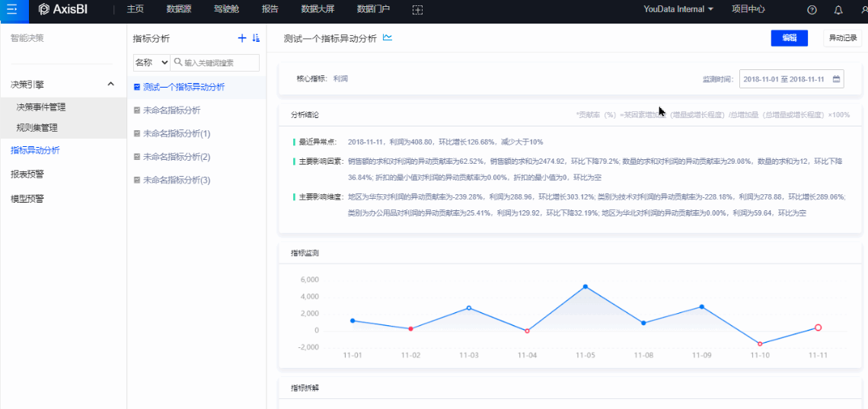Select 未命名指标分析(2) in the list
The width and height of the screenshot is (868, 409).
[176, 157]
